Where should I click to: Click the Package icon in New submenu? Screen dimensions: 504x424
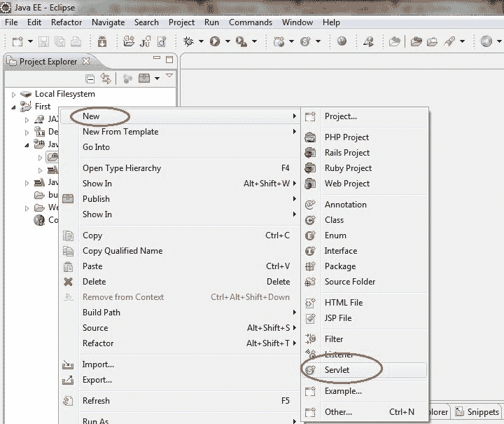[x=310, y=266]
